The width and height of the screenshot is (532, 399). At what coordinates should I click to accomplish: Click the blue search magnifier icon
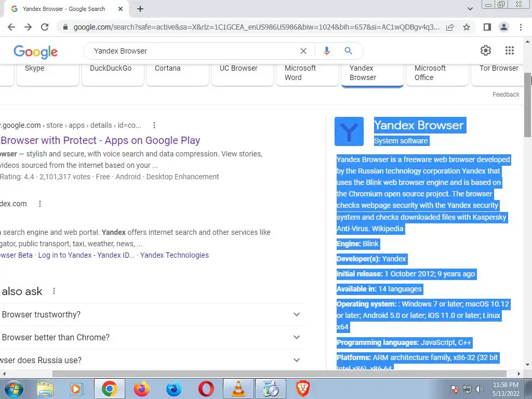pos(348,51)
